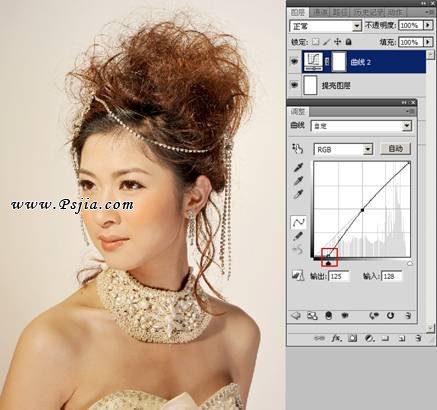Switch to the third panel tab (Paths)

tap(340, 13)
